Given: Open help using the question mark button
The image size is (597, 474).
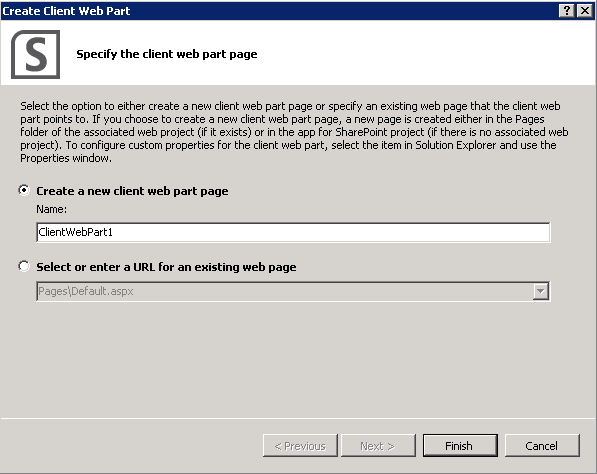Looking at the screenshot, I should 567,11.
